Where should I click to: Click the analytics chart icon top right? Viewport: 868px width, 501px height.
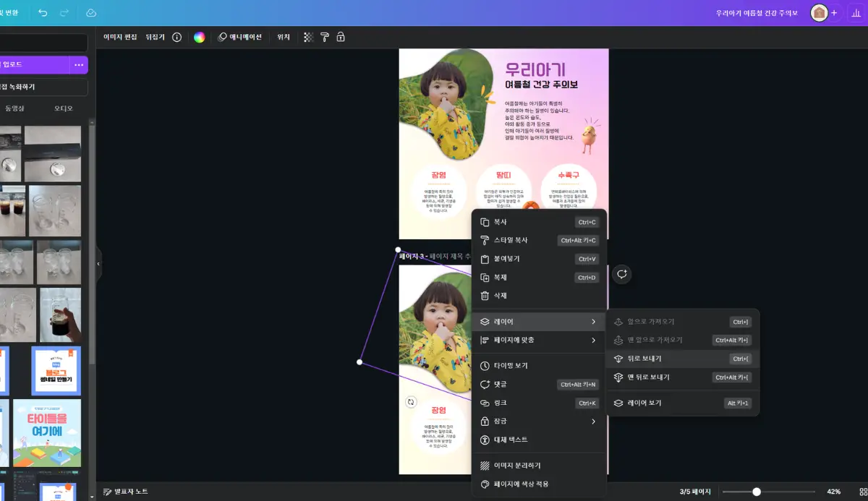857,12
